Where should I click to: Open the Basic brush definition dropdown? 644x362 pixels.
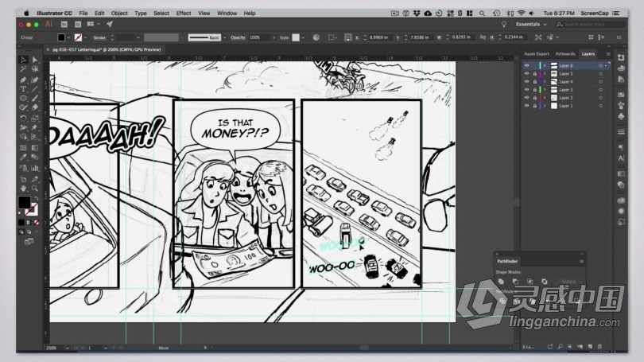(x=225, y=37)
